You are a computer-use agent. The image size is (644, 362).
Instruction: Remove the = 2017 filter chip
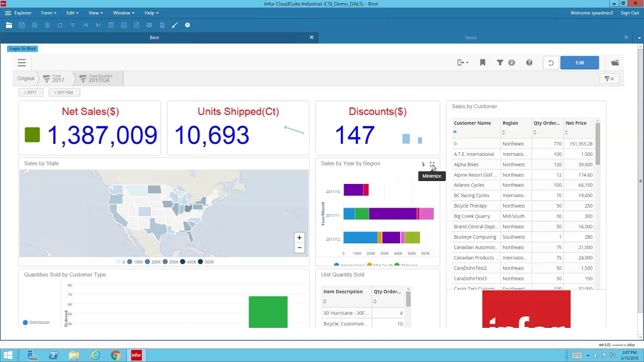tap(30, 93)
